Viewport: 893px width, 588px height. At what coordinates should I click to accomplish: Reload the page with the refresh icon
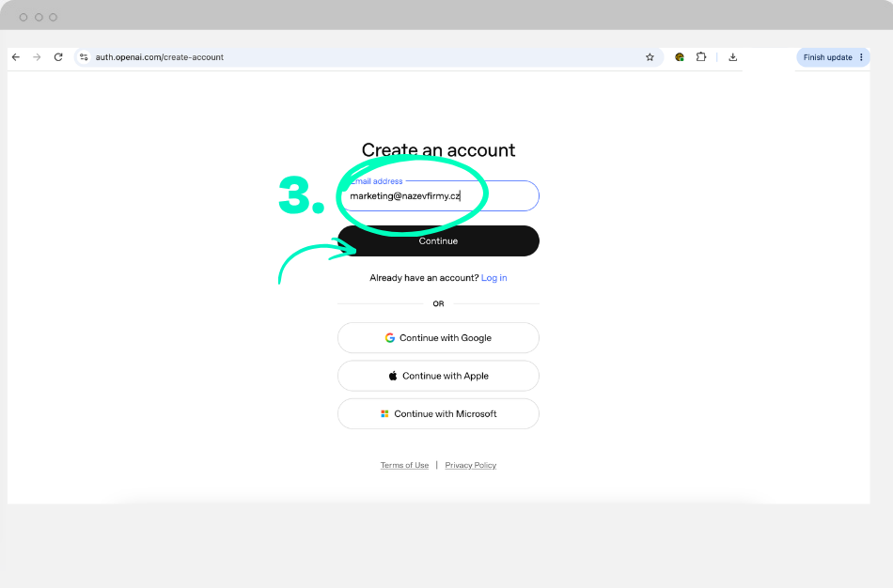pyautogui.click(x=58, y=57)
